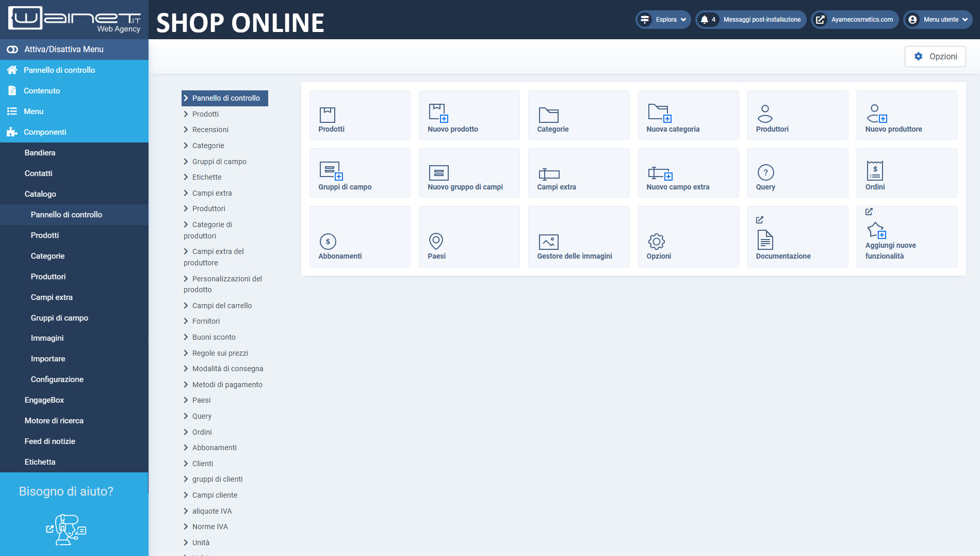980x556 pixels.
Task: Click the Componenti puzzle icon in sidebar
Action: (x=12, y=132)
